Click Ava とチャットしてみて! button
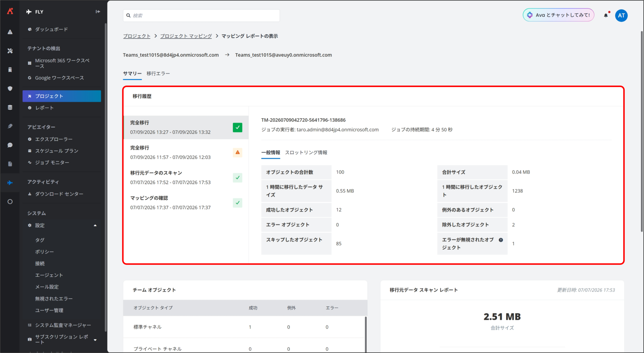 (x=558, y=15)
